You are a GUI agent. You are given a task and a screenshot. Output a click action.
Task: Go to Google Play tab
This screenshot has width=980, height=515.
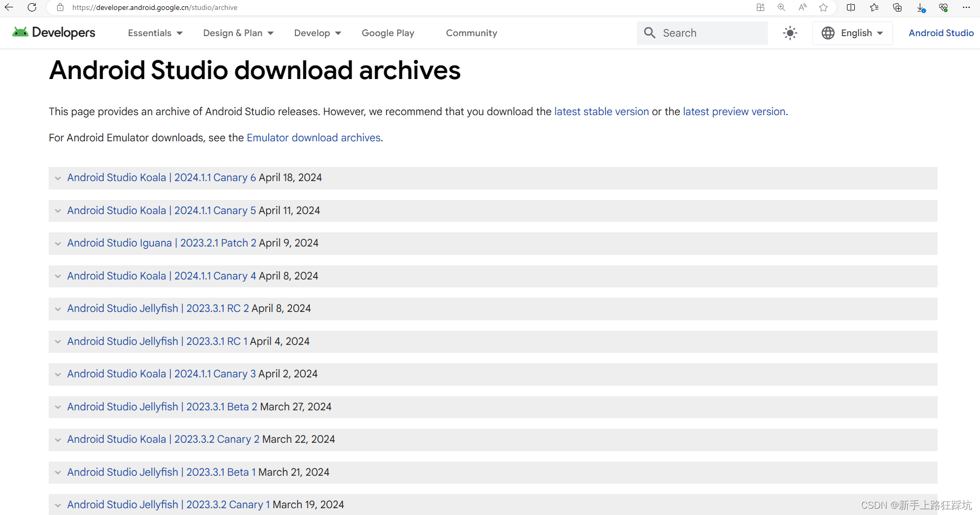point(388,33)
